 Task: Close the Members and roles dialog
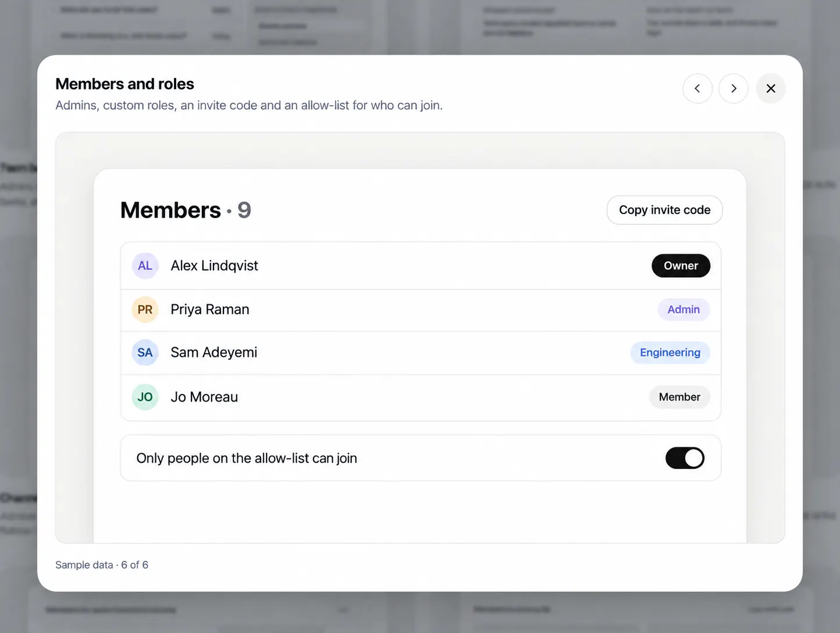[771, 88]
